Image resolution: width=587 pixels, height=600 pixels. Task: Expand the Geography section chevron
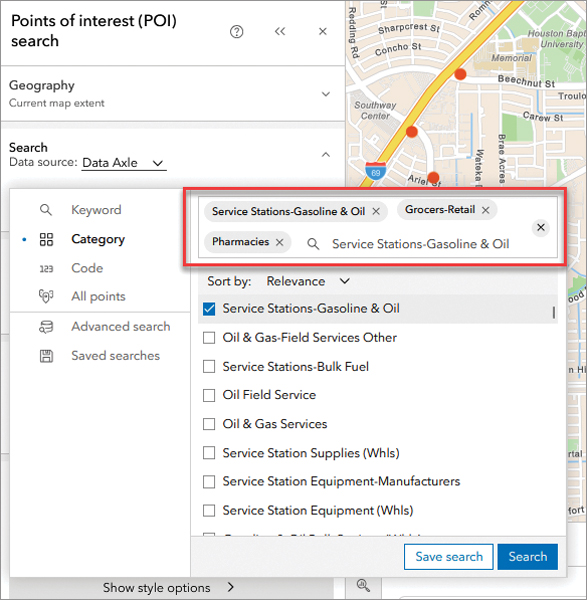326,94
